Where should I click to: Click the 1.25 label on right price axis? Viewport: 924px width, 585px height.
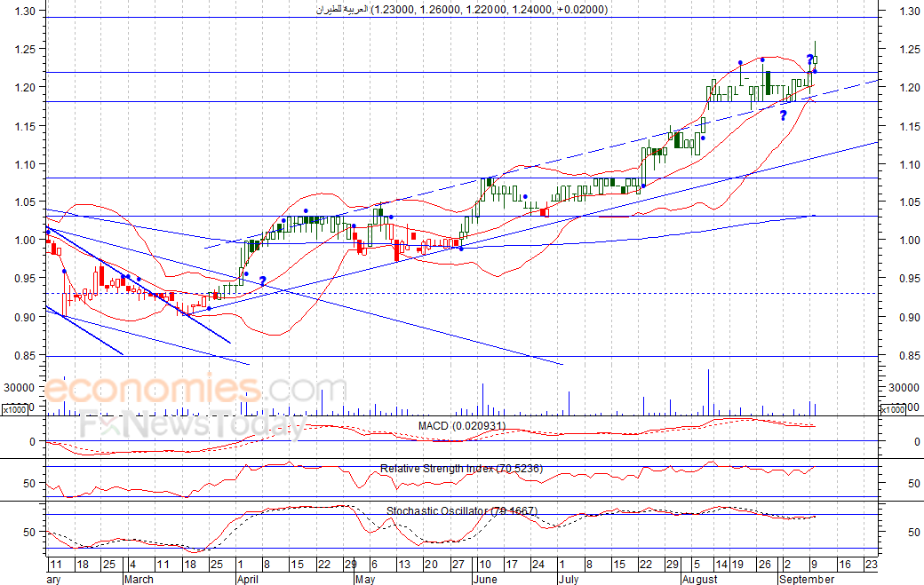point(910,50)
